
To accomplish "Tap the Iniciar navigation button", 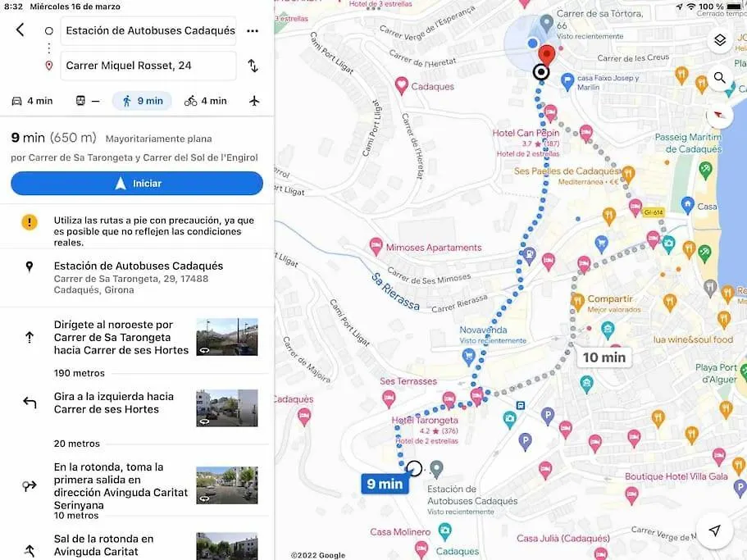I will click(137, 184).
